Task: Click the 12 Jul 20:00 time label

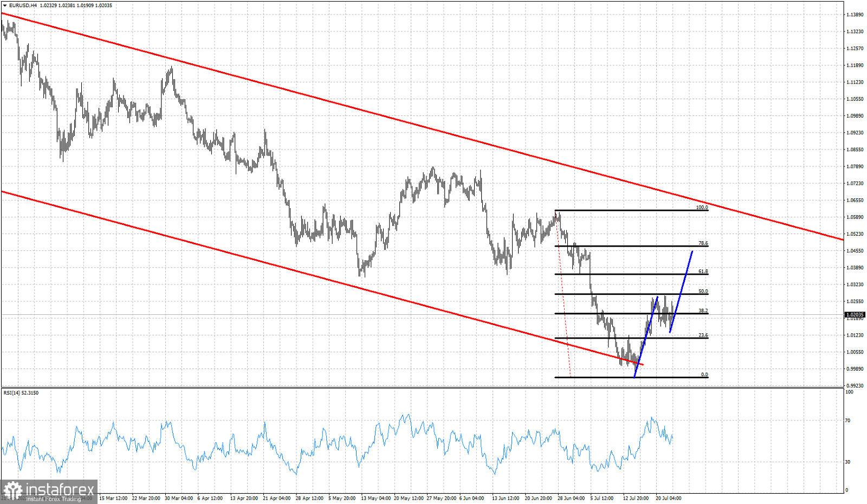Action: point(636,498)
